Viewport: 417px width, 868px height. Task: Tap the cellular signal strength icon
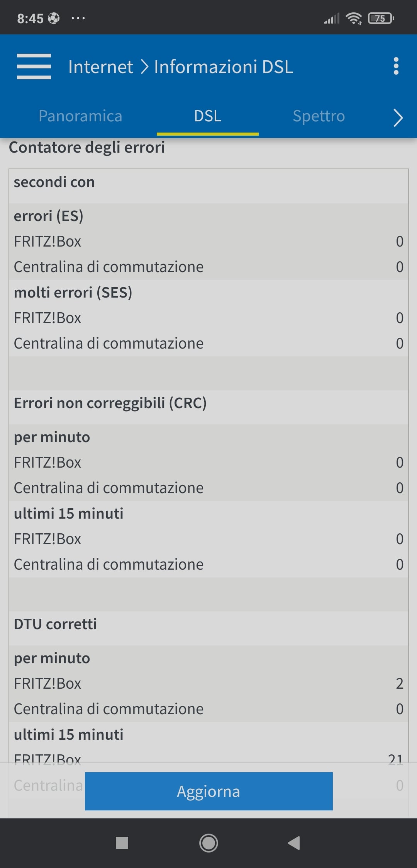coord(332,18)
